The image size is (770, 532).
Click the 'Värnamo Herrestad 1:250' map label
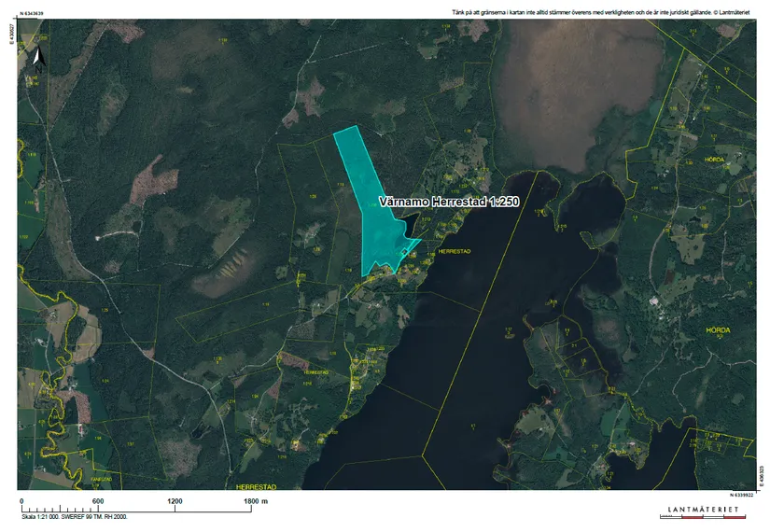[449, 201]
